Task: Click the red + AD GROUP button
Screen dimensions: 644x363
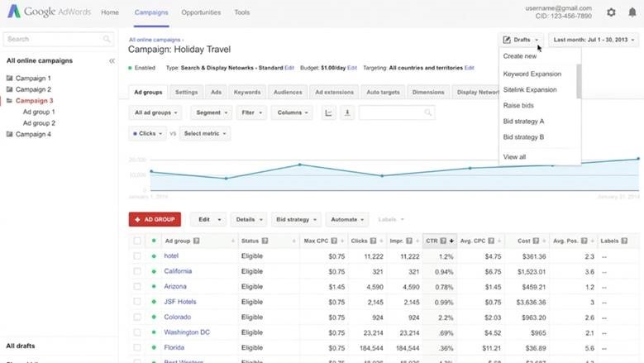Action: (x=155, y=220)
